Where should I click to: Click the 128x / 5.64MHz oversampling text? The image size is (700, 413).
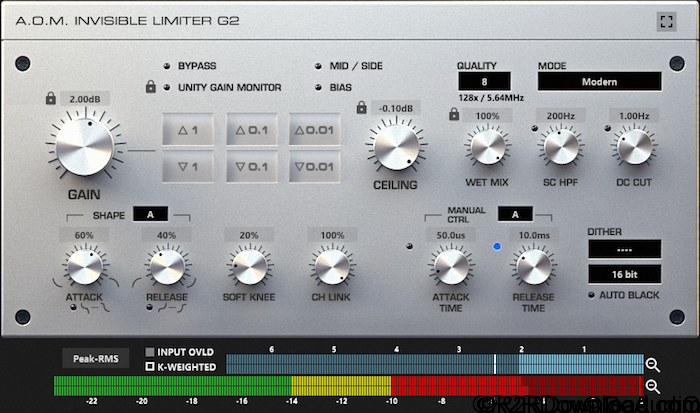click(x=491, y=97)
